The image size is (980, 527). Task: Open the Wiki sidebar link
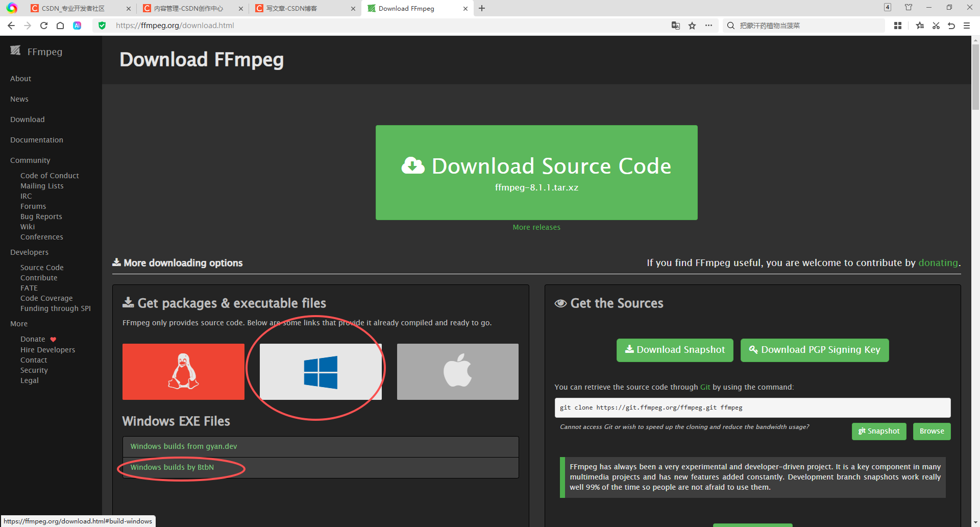coord(28,227)
